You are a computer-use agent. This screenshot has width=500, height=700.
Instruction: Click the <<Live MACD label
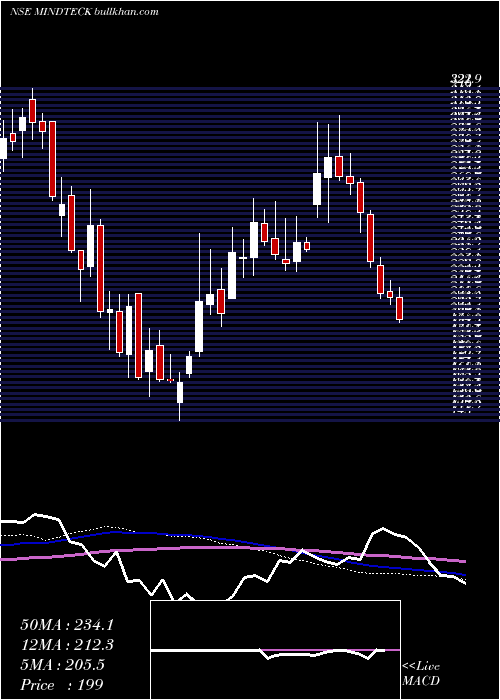(421, 673)
